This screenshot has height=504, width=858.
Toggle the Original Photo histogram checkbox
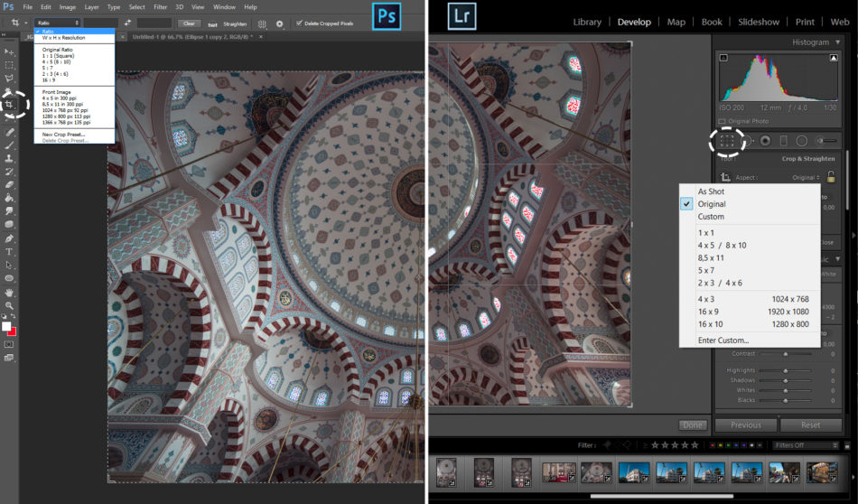pos(723,120)
